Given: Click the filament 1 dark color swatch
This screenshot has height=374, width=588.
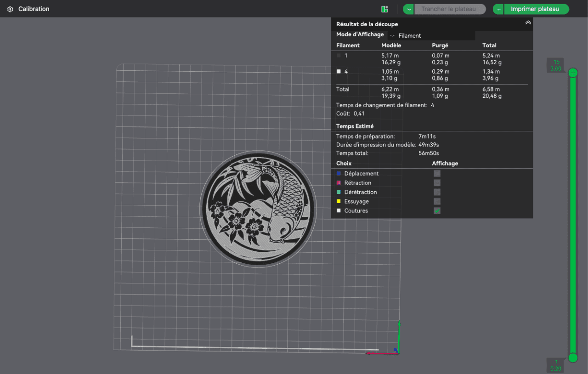Looking at the screenshot, I should pyautogui.click(x=339, y=56).
